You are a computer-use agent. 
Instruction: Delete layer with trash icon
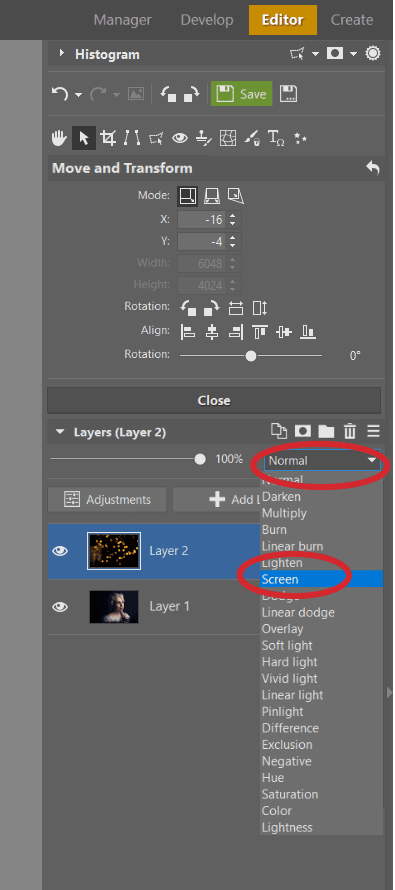pyautogui.click(x=350, y=431)
